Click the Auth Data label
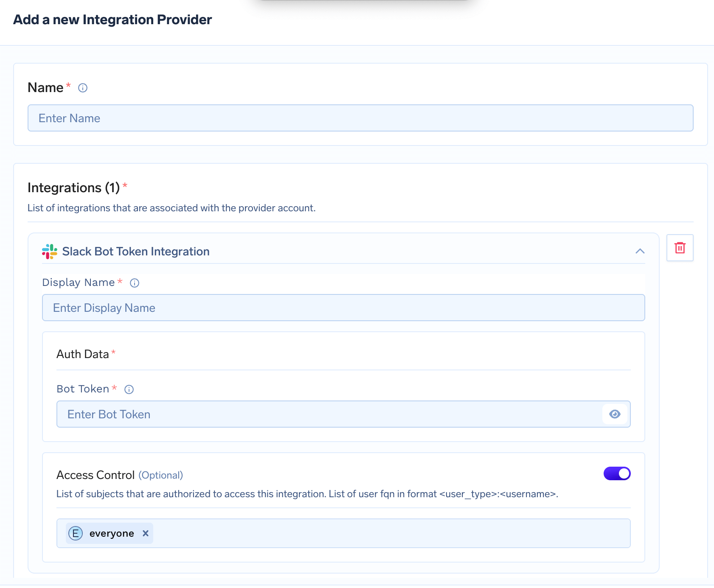 tap(83, 354)
